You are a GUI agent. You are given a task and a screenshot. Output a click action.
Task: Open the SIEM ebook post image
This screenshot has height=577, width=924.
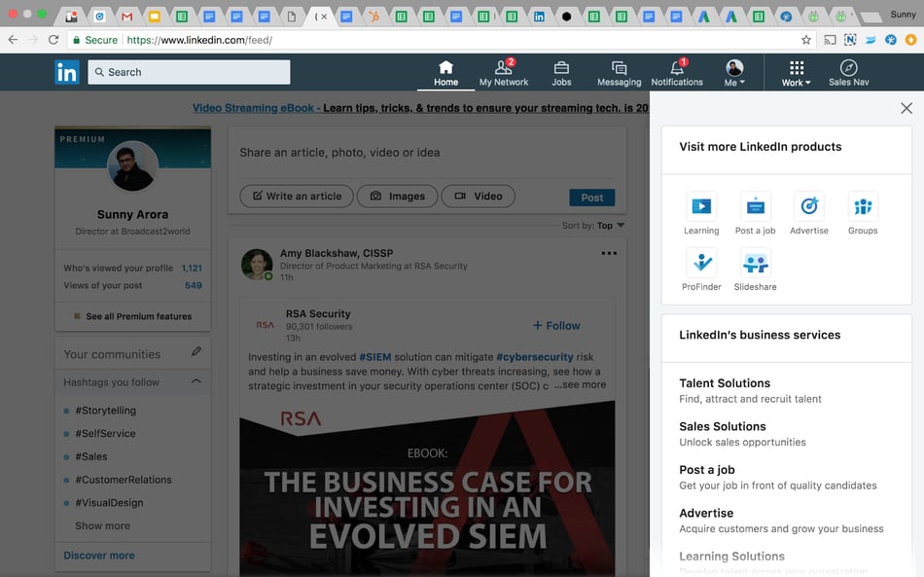point(427,488)
